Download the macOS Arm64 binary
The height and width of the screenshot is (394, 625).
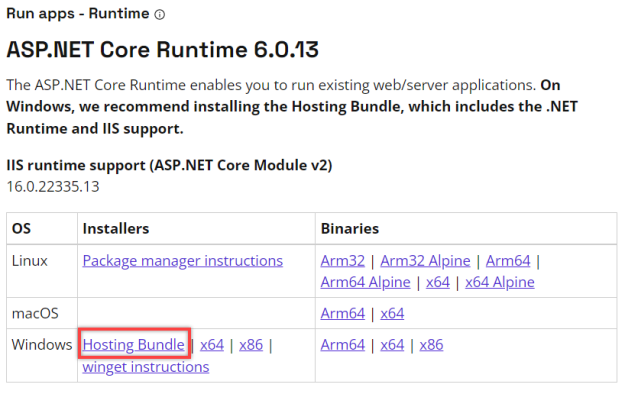342,314
